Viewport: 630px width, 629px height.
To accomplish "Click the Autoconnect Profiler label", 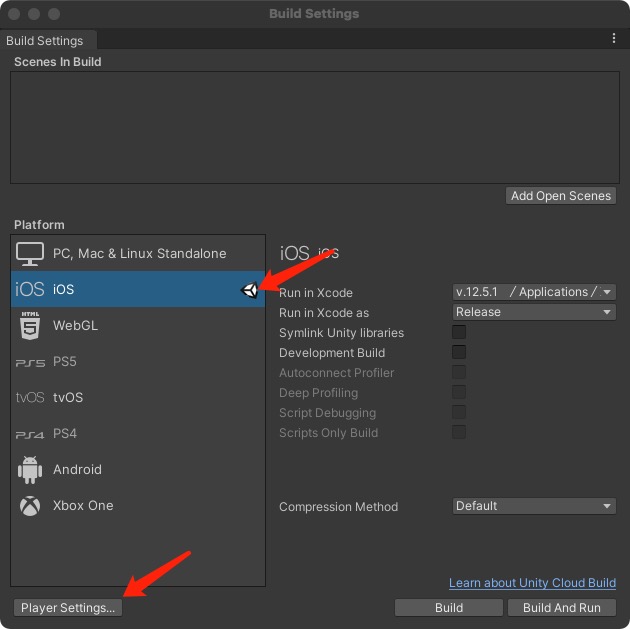I will pyautogui.click(x=336, y=373).
